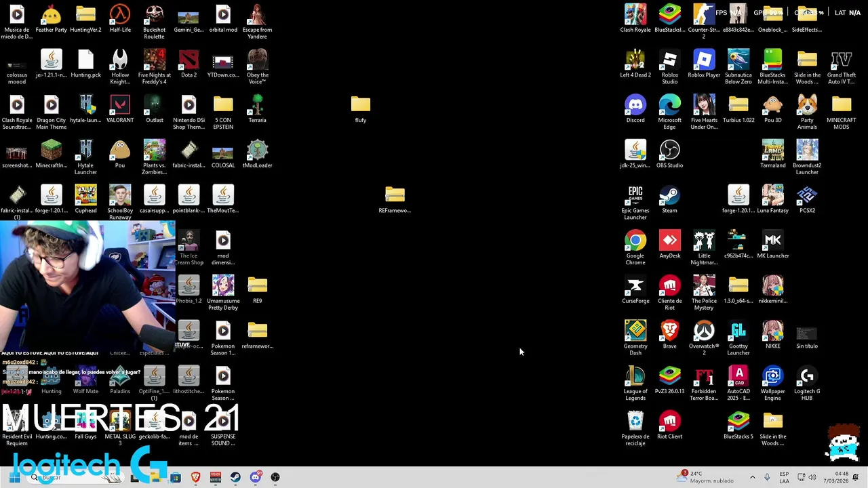Open the Brave browser desktop icon
The width and height of the screenshot is (868, 488).
tap(669, 335)
